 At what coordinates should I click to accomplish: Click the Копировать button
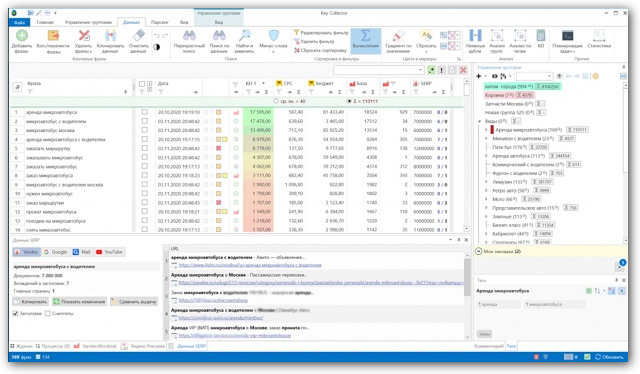31,302
